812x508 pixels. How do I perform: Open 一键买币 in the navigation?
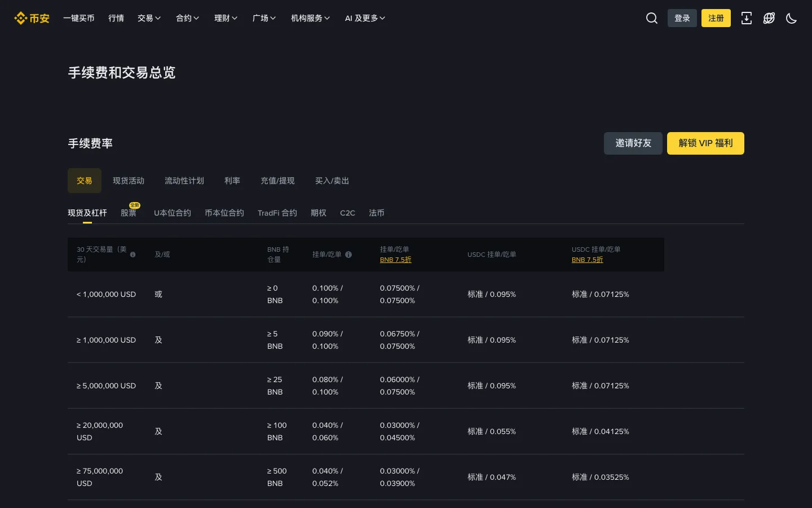[79, 18]
